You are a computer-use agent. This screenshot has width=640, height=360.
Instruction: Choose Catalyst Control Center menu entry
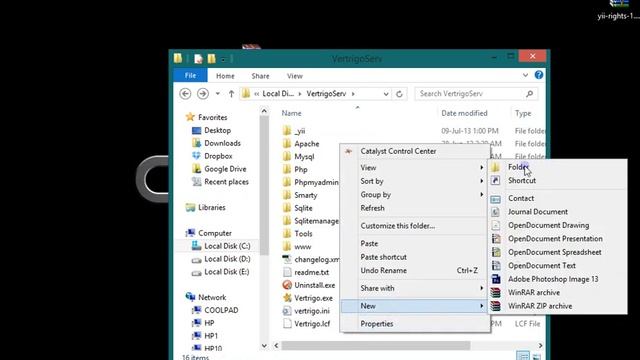[x=415, y=151]
